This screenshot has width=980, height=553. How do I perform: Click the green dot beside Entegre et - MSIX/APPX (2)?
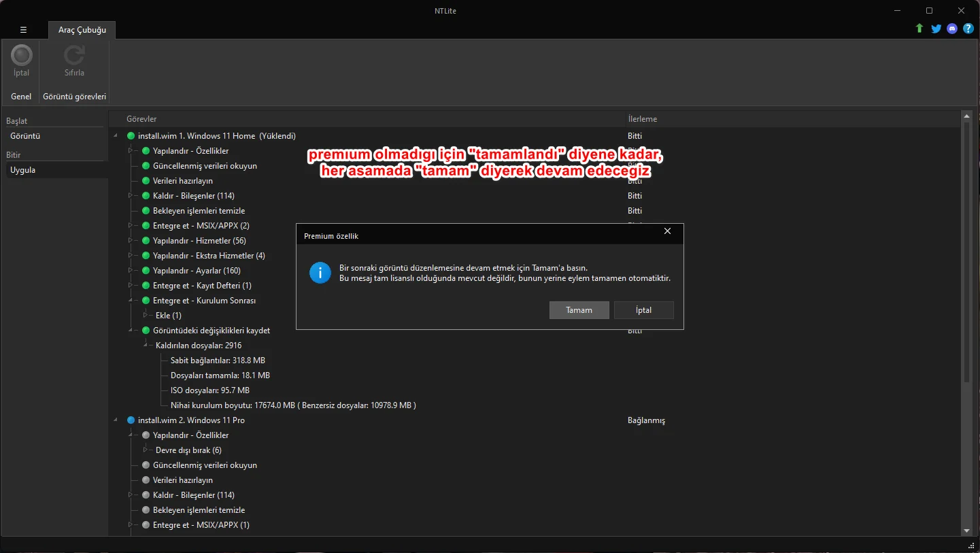coord(146,226)
